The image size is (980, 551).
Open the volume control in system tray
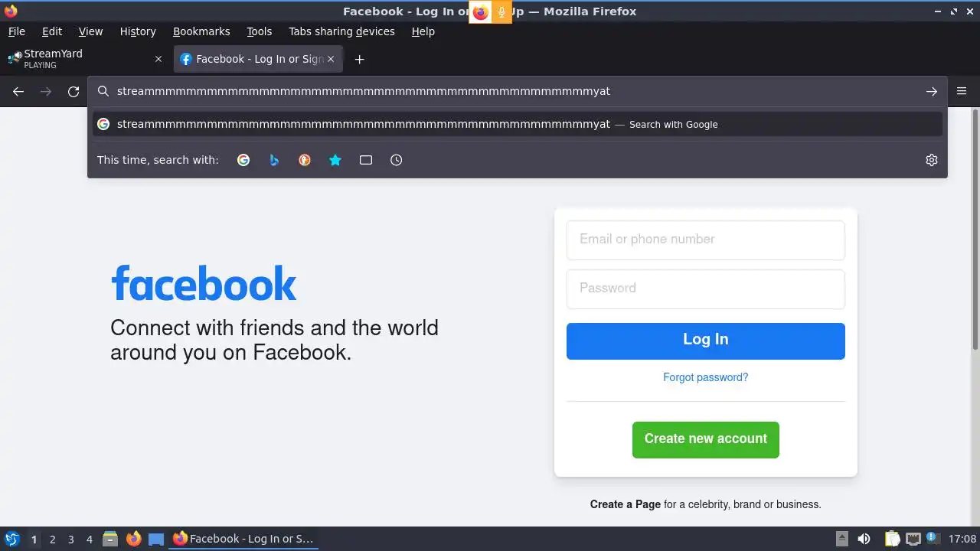coord(864,539)
